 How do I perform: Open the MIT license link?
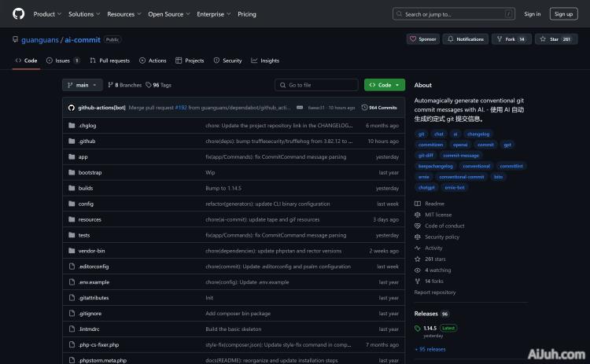438,215
